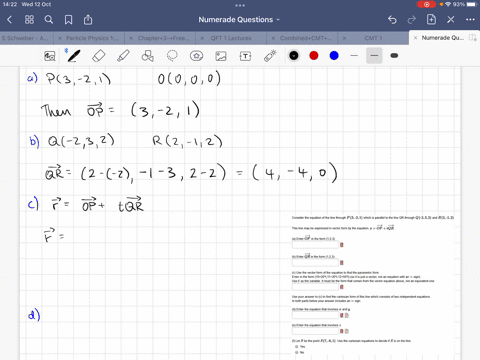The width and height of the screenshot is (480, 360).
Task: Add a new page
Action: pos(431,19)
